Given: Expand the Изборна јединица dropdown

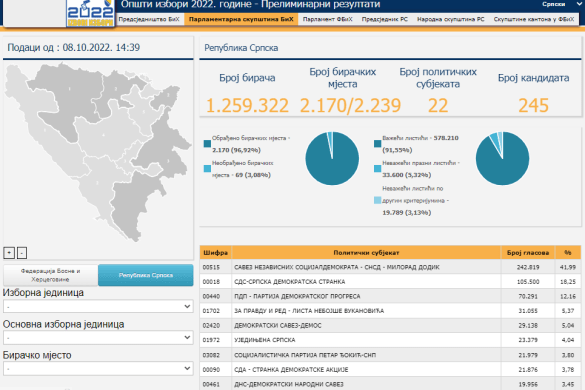Looking at the screenshot, I should 98,306.
